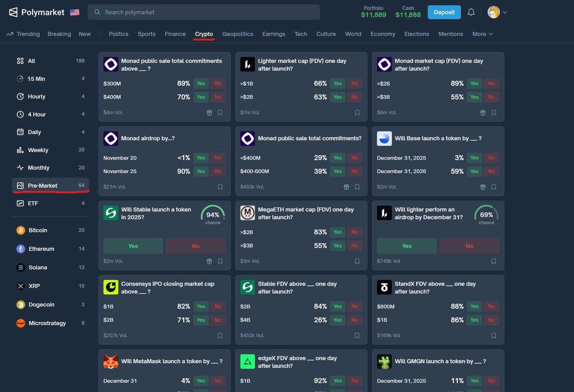Click the 94% chance indicator on Stable market
The height and width of the screenshot is (392, 574).
(x=212, y=215)
